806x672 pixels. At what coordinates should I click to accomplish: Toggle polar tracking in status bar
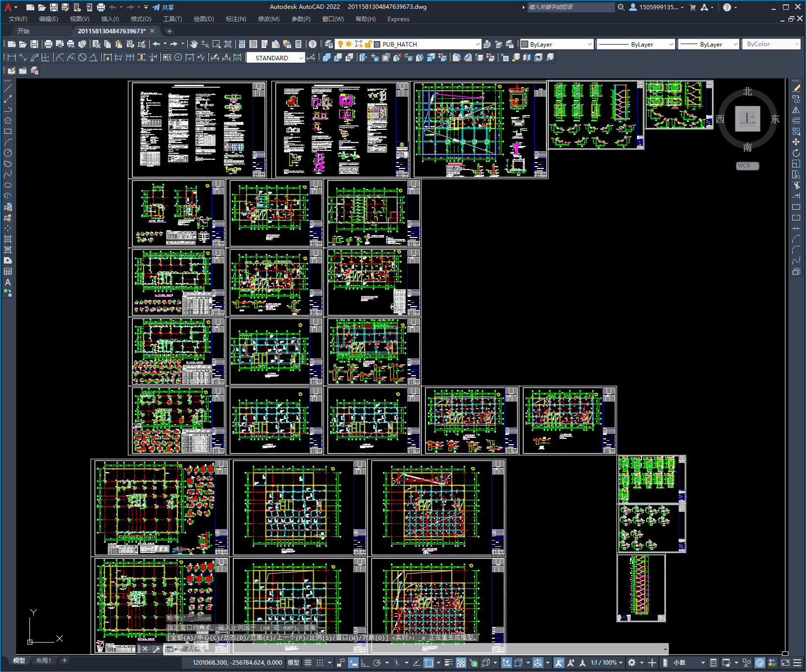pyautogui.click(x=377, y=663)
